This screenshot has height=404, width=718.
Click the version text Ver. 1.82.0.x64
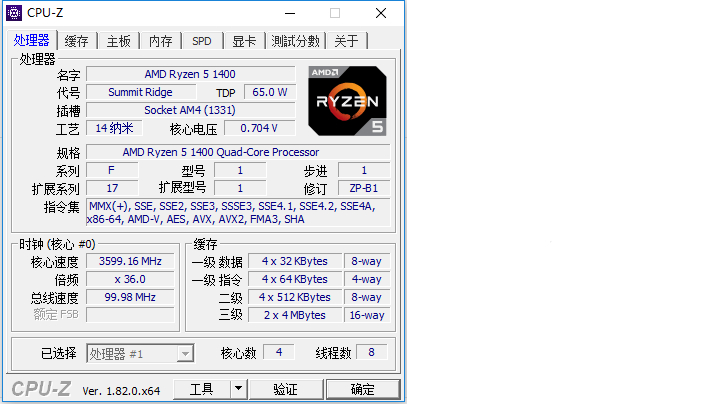click(121, 391)
